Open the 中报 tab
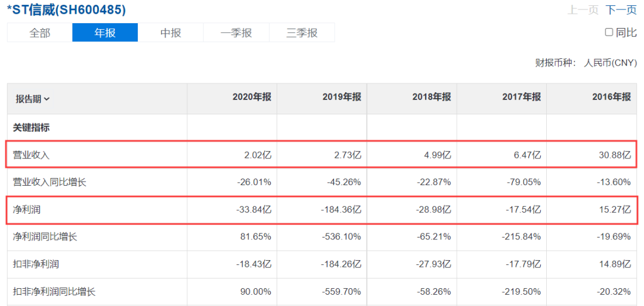Viewport: 644px width, 306px height. click(x=171, y=33)
